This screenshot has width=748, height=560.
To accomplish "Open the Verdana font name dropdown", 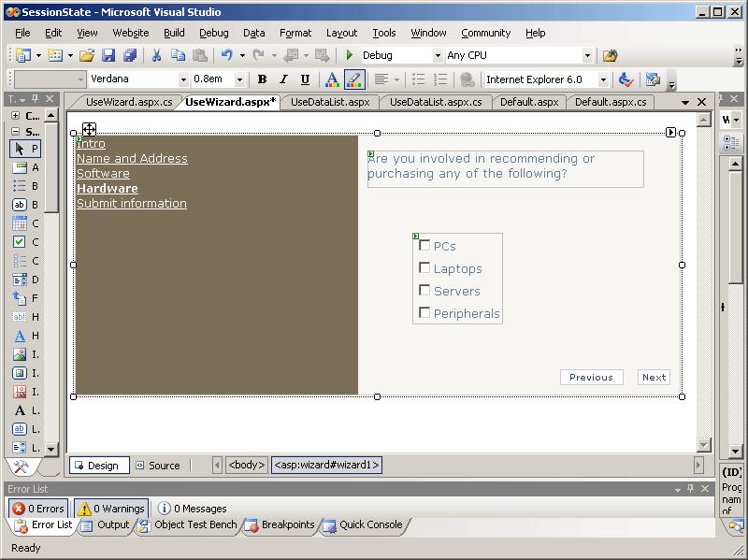I will coord(183,80).
